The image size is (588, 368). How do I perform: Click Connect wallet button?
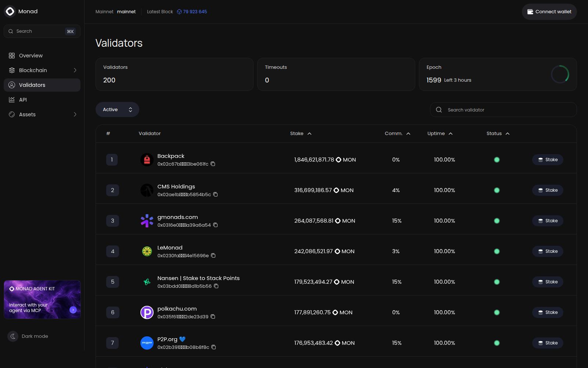[549, 12]
